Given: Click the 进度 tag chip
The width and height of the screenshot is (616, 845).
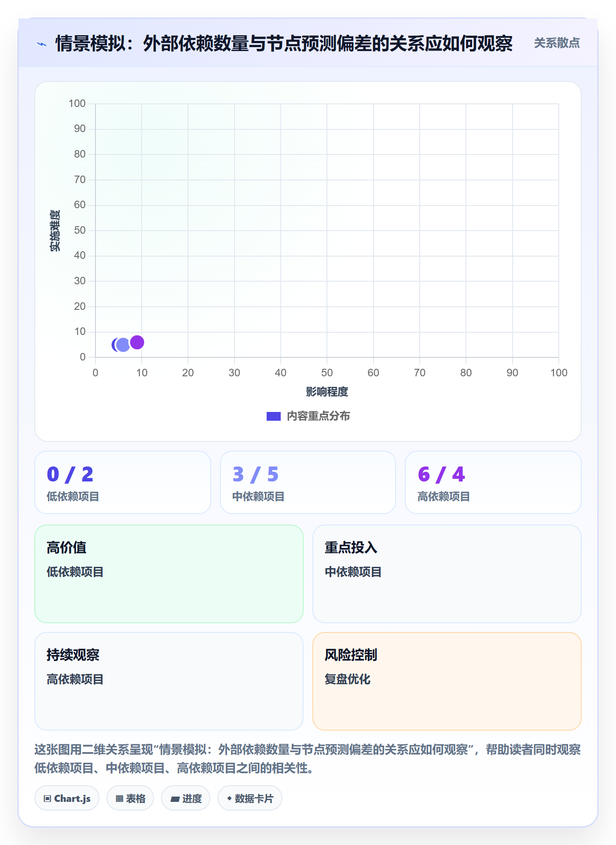Looking at the screenshot, I should pyautogui.click(x=186, y=798).
